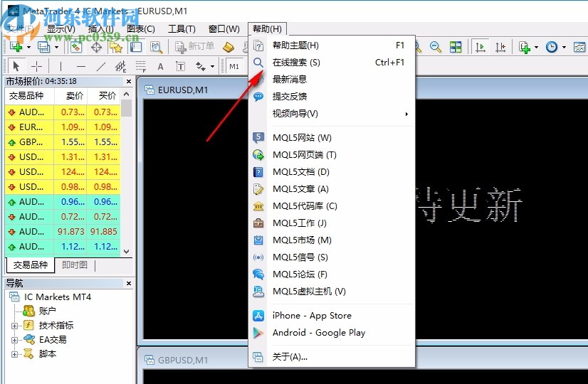Open Profiles dropdown arrow

56,47
